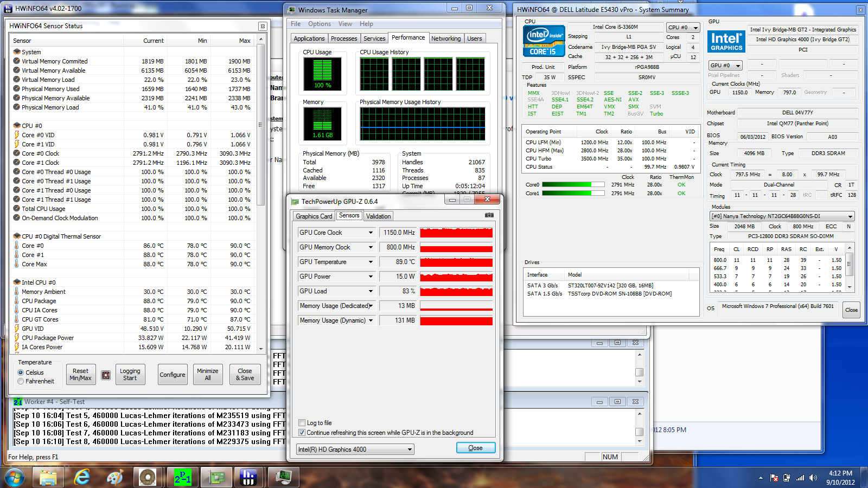Open the GPU #0 selector dropdown
Image resolution: width=868 pixels, height=488 pixels.
point(725,66)
